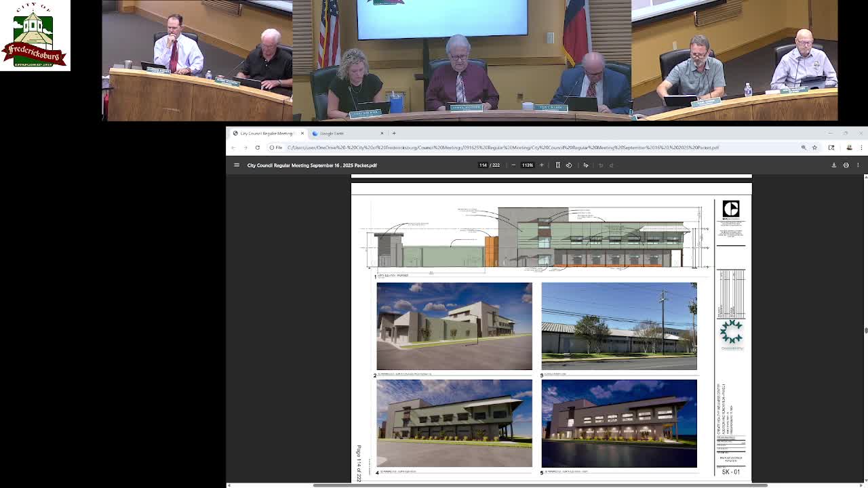Toggle the undo annotation control
This screenshot has width=868, height=488.
601,165
